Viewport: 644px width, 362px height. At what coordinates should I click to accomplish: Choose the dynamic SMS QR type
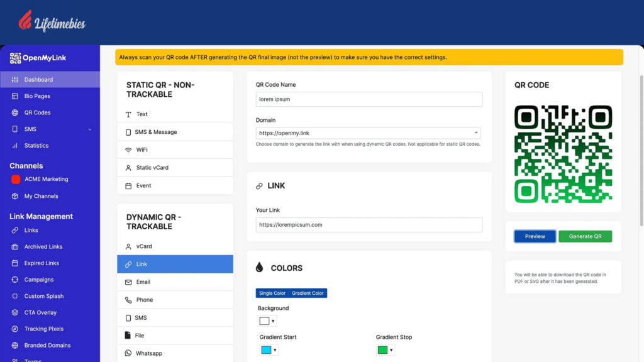175,317
